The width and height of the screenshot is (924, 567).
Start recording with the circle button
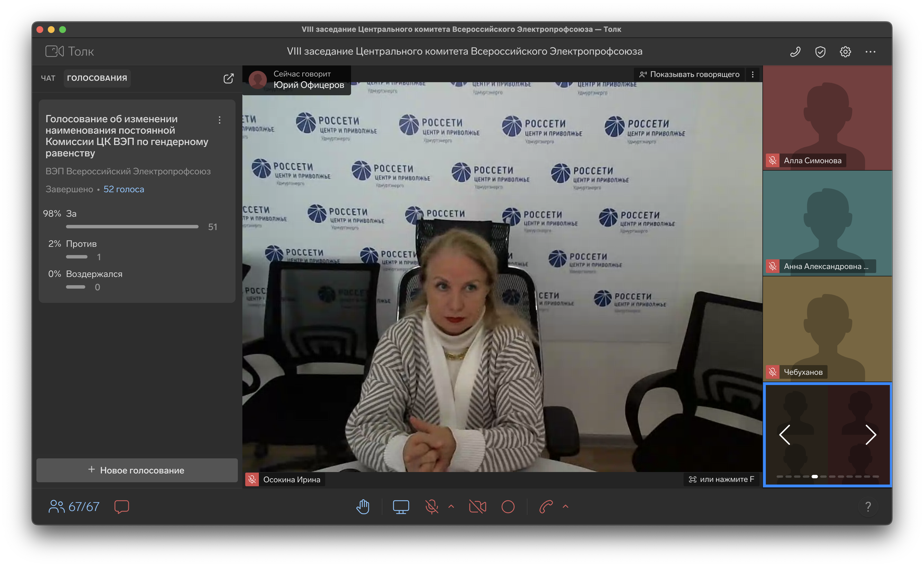pyautogui.click(x=508, y=507)
